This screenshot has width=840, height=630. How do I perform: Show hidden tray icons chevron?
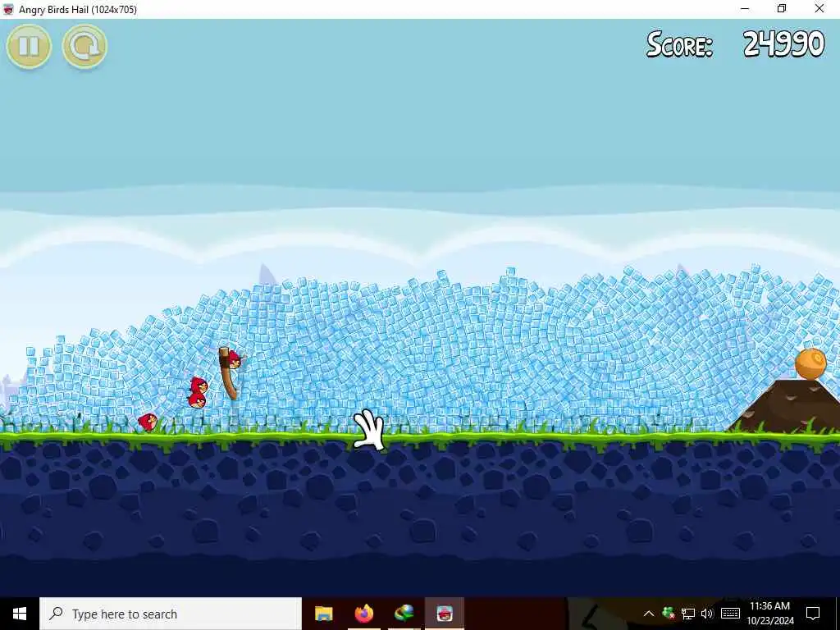coord(648,614)
